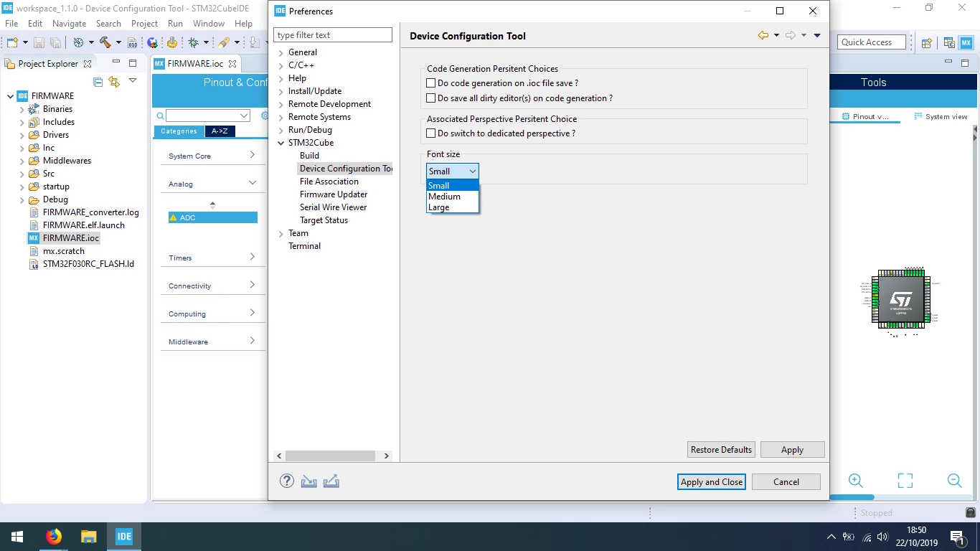
Task: Select Serial Wire Viewer preference page
Action: tap(333, 207)
